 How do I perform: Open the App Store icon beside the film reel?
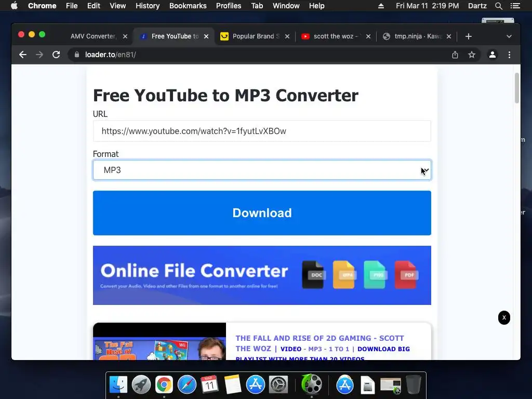click(x=345, y=384)
